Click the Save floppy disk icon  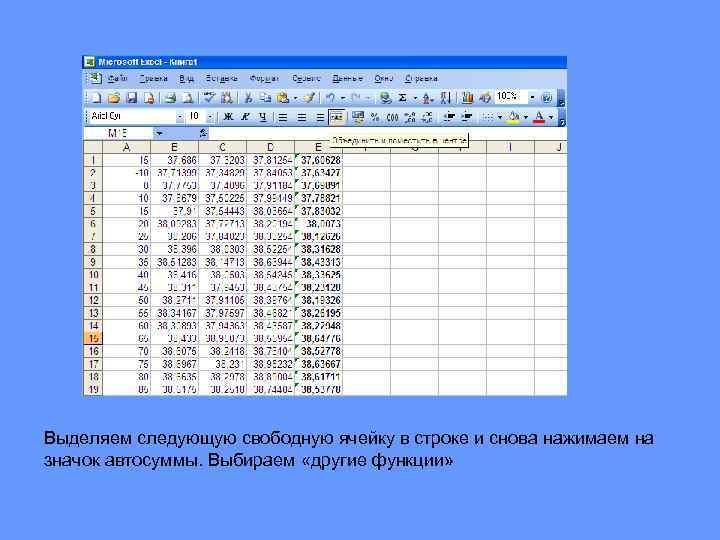[131, 97]
